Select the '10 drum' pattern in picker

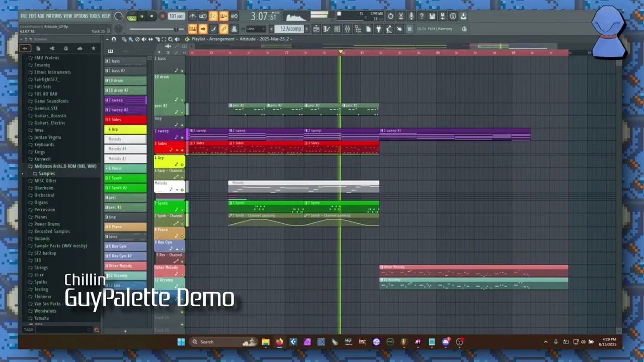[125, 80]
